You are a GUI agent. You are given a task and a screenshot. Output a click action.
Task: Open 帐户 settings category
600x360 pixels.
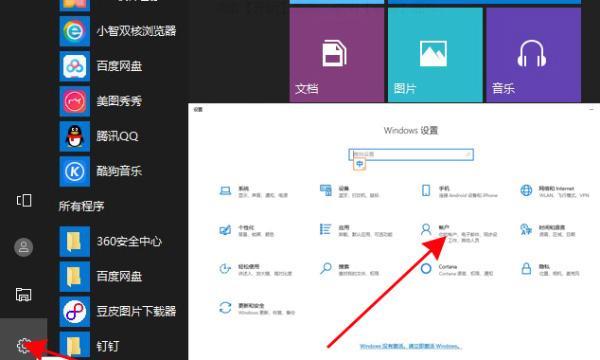458,233
